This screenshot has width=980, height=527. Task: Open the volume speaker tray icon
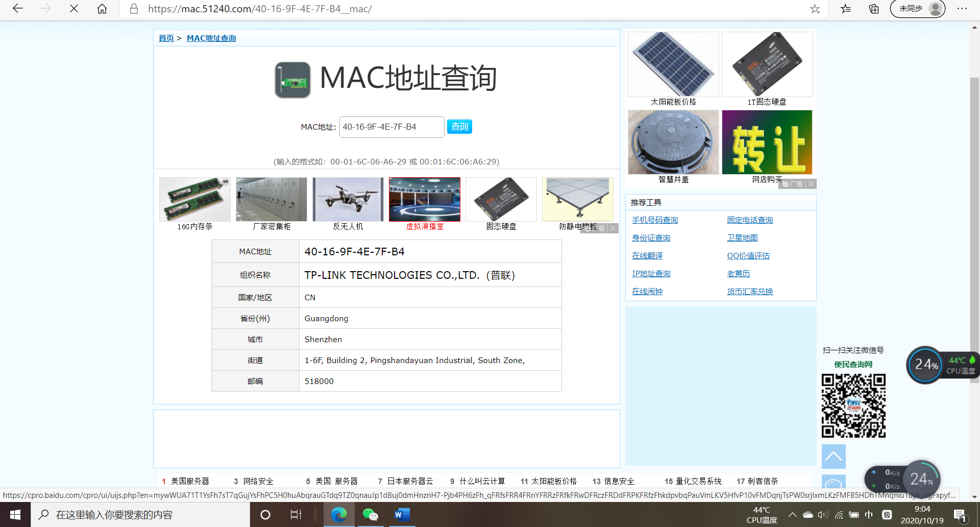(x=823, y=515)
